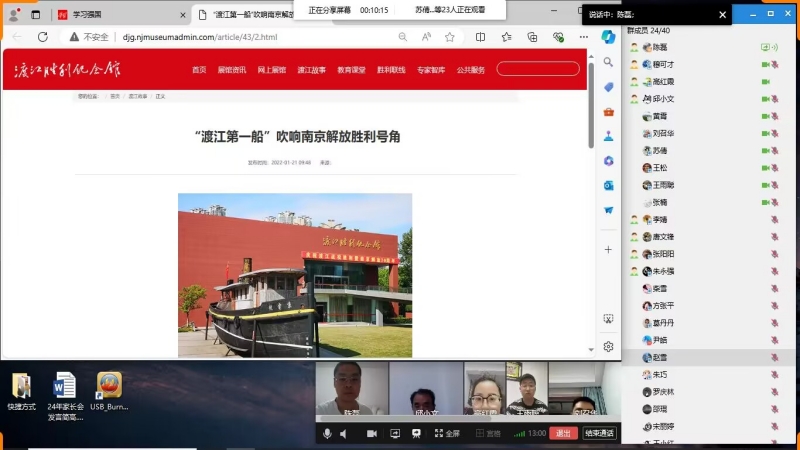Open the paper plane Drop sidebar icon

tap(608, 210)
